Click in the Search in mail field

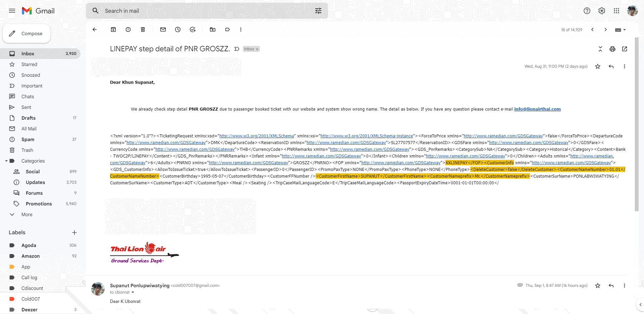(207, 11)
